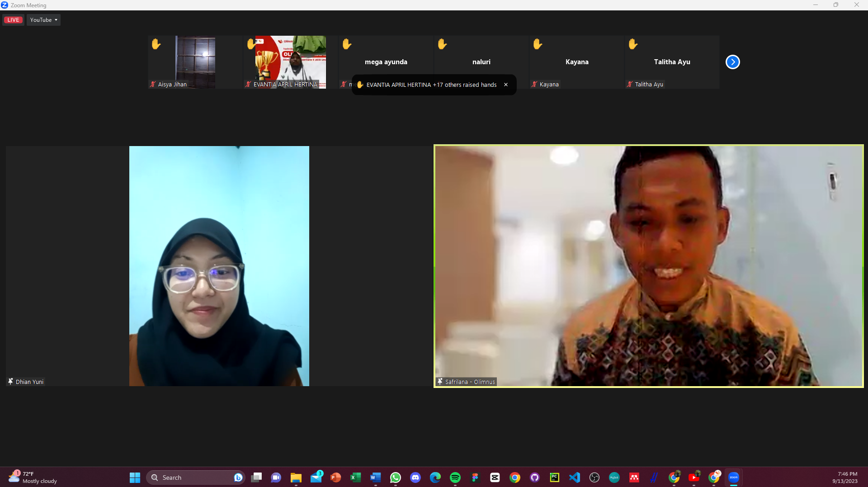Launch Spotify from the taskbar
The height and width of the screenshot is (487, 868).
[455, 478]
